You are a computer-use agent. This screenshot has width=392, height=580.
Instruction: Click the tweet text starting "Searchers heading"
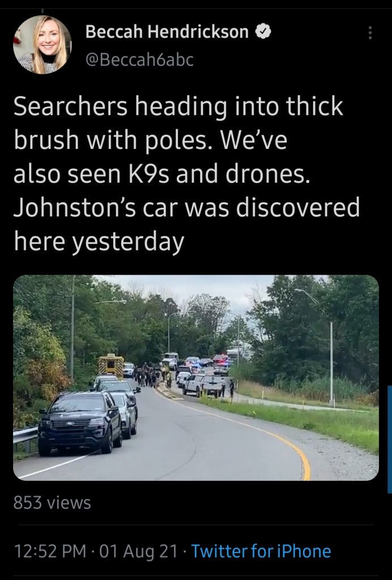tap(187, 174)
